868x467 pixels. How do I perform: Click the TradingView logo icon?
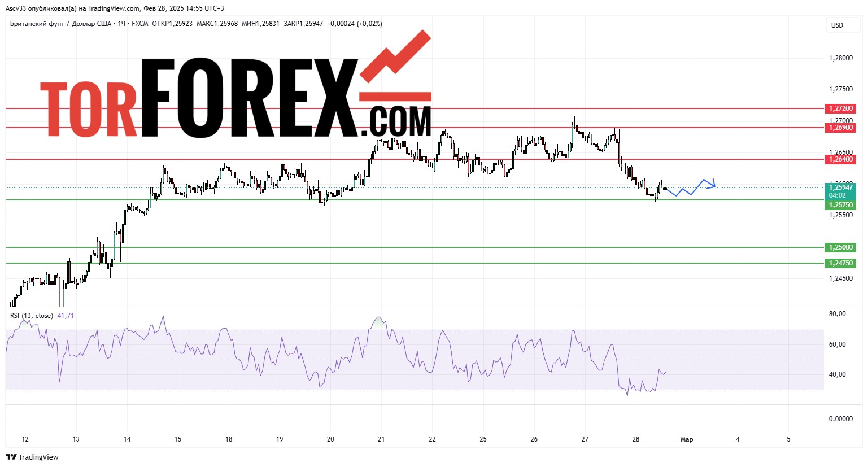[11, 457]
